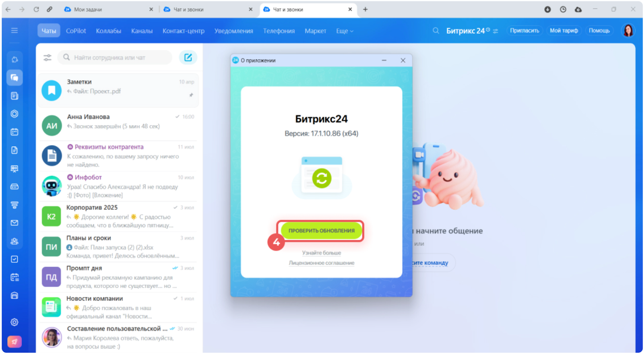Open Корпоратив 2025 chat
The image size is (644, 355).
click(x=118, y=216)
